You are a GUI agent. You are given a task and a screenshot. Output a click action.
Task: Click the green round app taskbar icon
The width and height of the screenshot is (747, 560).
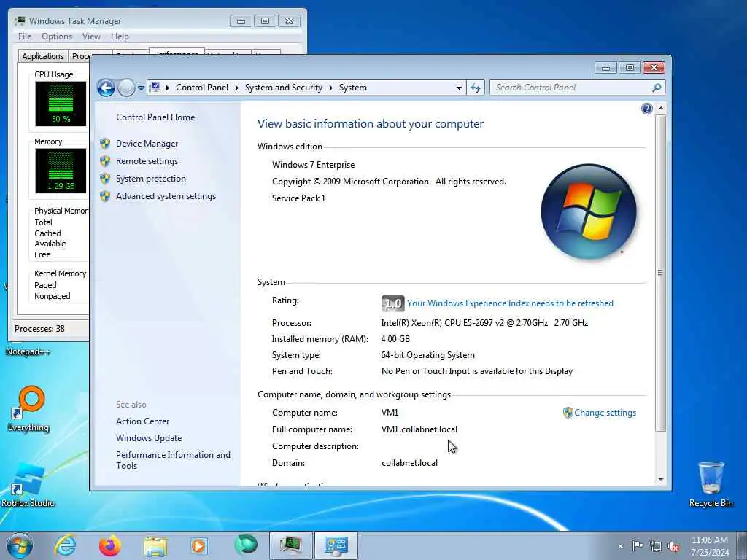click(x=246, y=545)
